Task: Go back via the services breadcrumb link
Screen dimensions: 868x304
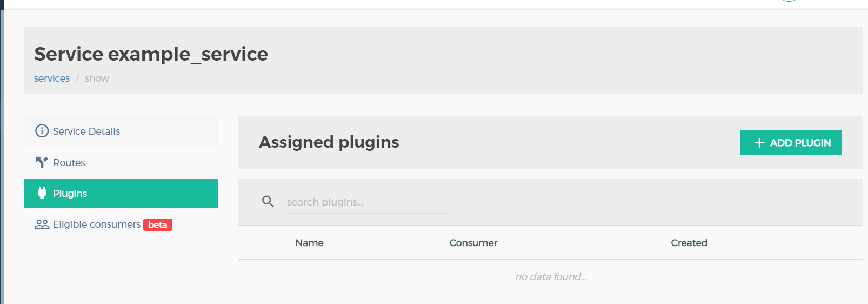Action: pos(52,78)
